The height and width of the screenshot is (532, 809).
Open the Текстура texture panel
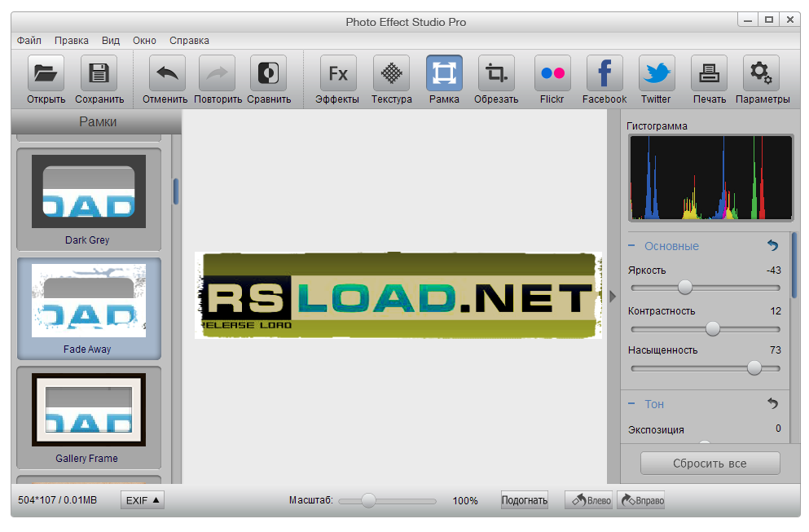tap(391, 73)
